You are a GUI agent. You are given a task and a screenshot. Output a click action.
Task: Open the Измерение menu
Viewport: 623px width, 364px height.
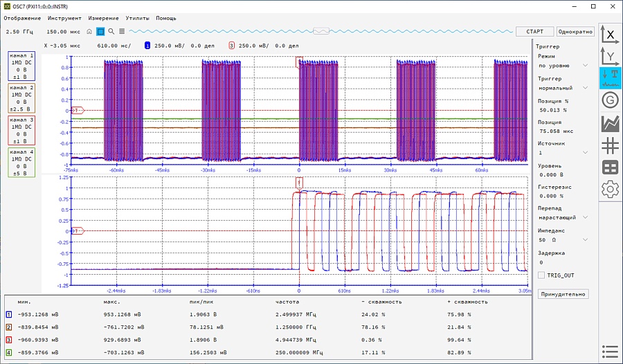click(102, 18)
